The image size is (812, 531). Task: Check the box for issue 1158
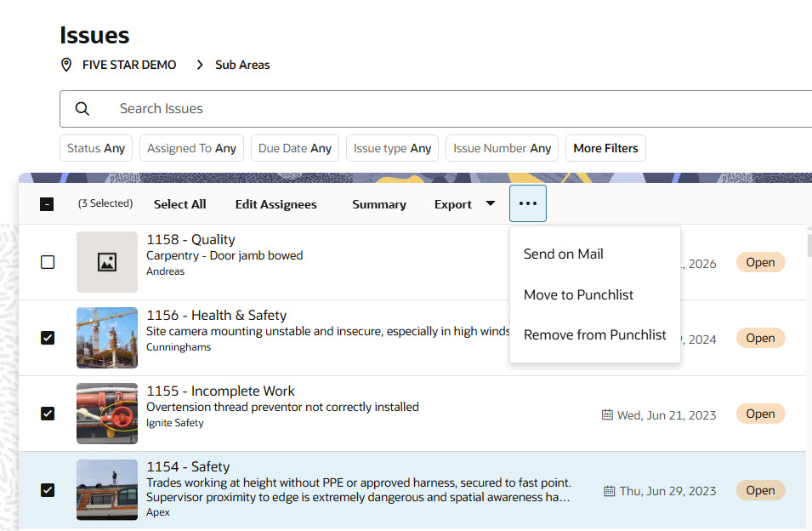pyautogui.click(x=48, y=262)
